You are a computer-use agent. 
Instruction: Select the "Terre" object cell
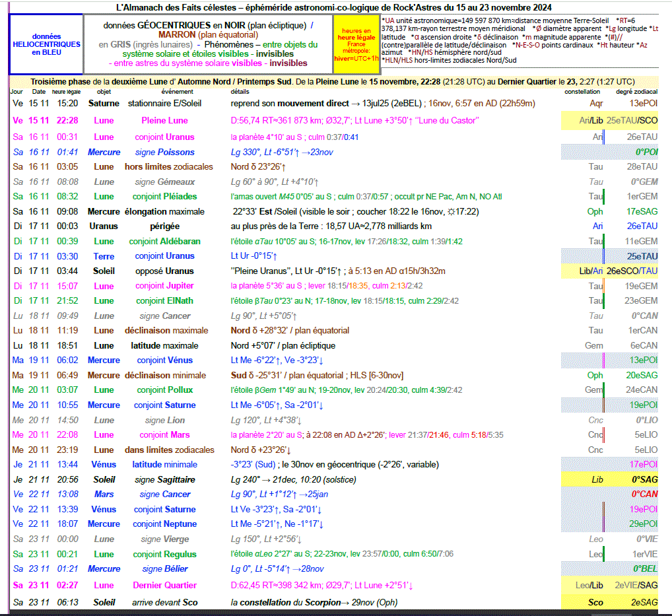[x=104, y=256]
